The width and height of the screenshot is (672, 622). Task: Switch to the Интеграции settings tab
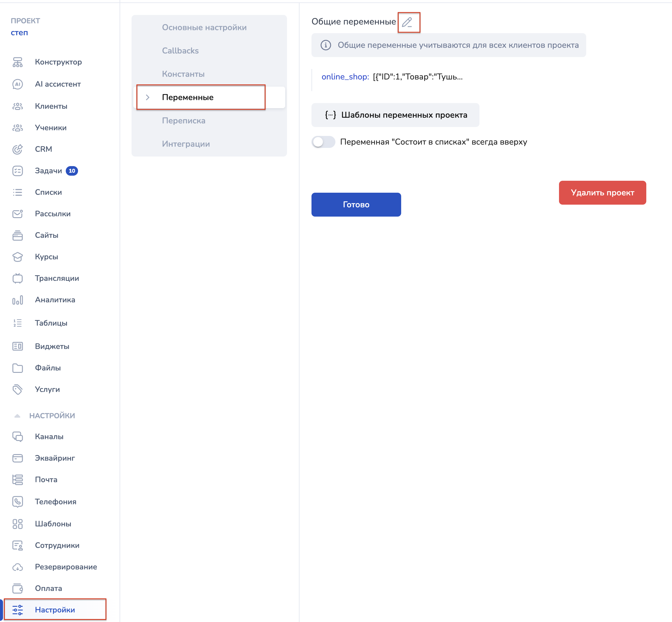(186, 144)
